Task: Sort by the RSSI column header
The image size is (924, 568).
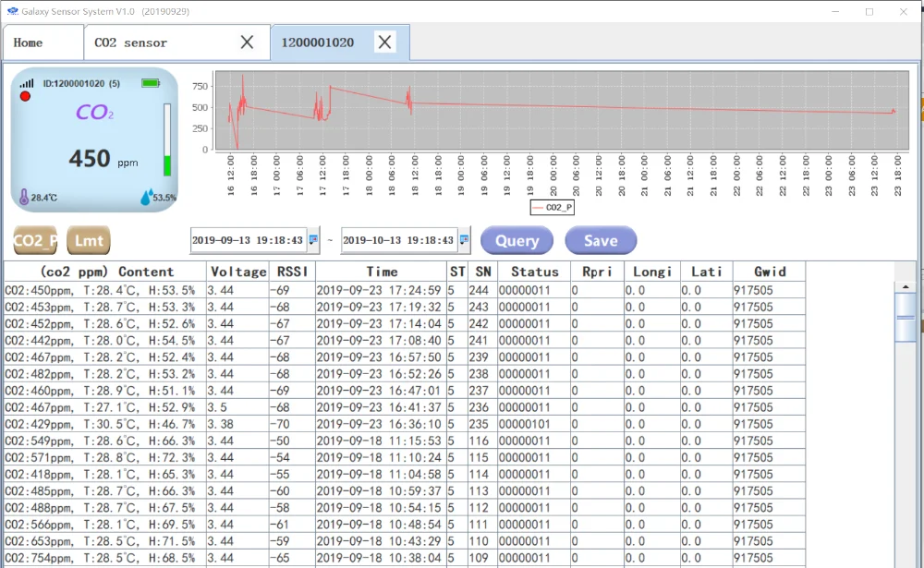Action: coord(291,272)
